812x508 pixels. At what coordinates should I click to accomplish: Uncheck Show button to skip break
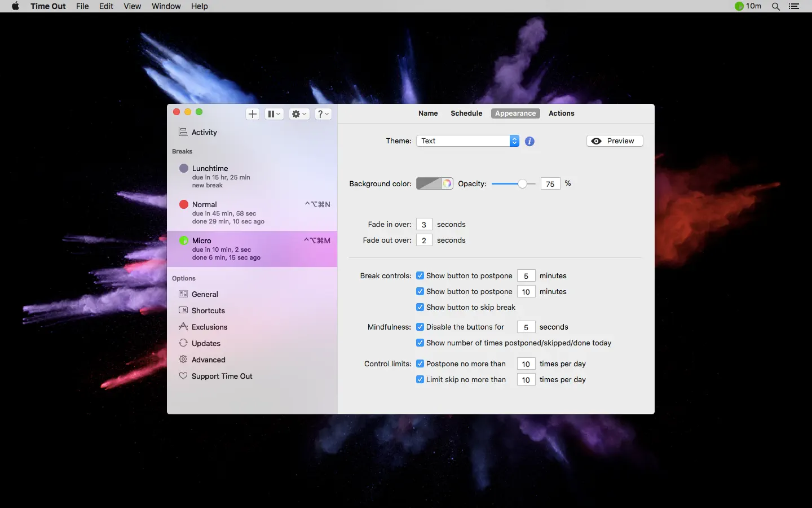420,308
